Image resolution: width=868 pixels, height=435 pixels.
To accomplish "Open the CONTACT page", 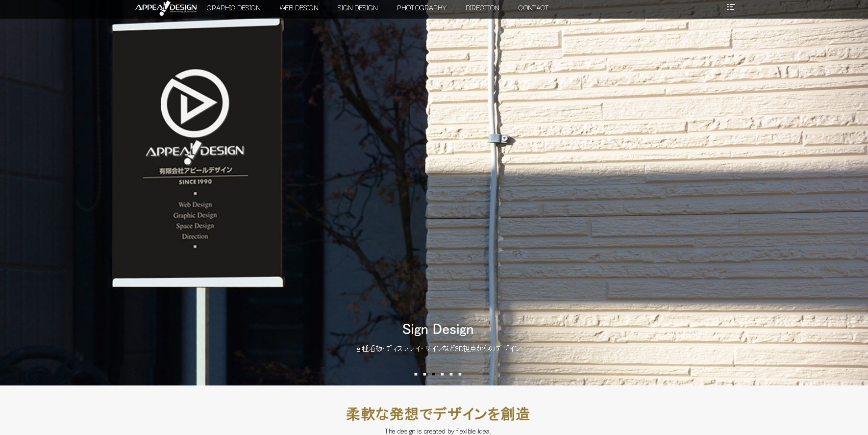I will point(533,8).
